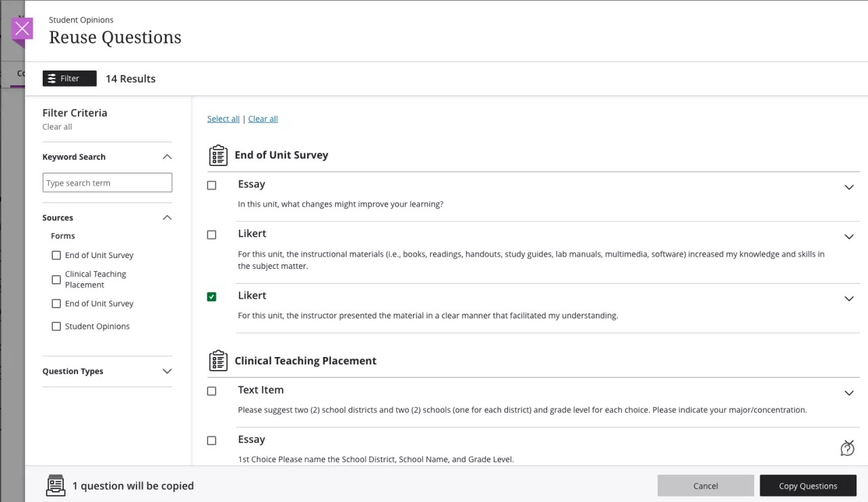Screen dimensions: 868x502
Task: Click Clear all under Filter Criteria
Action: click(x=57, y=127)
